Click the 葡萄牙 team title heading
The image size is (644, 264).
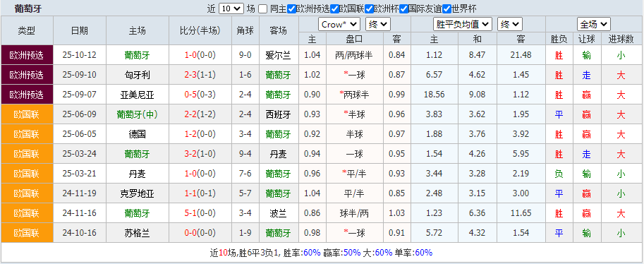(x=28, y=8)
